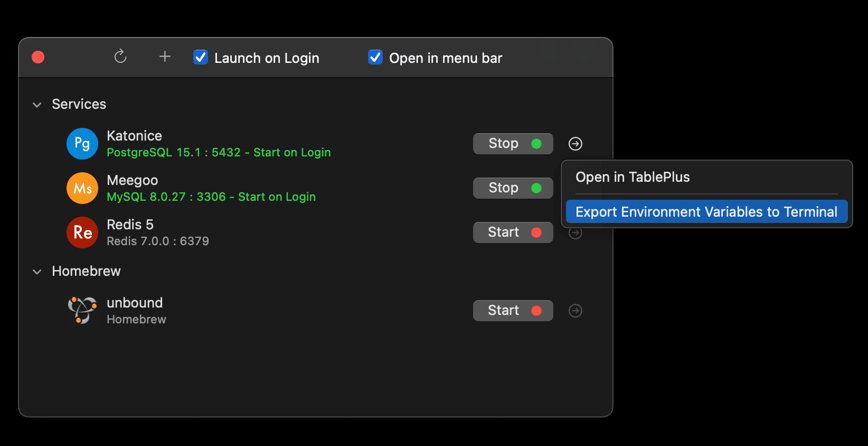
Task: Add a new service with plus icon
Action: tap(165, 57)
